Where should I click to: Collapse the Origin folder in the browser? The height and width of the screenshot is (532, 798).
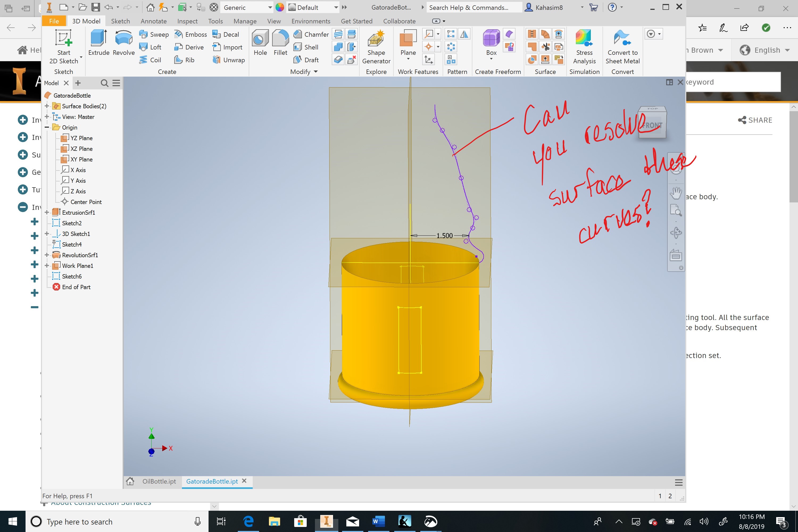click(47, 127)
